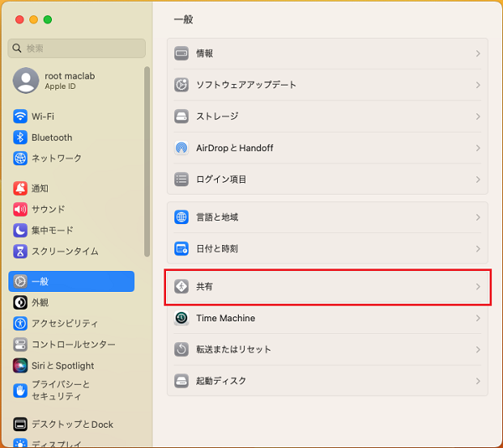503x448 pixels.
Task: Click ソフトウェアアップデート gear icon
Action: coord(181,85)
